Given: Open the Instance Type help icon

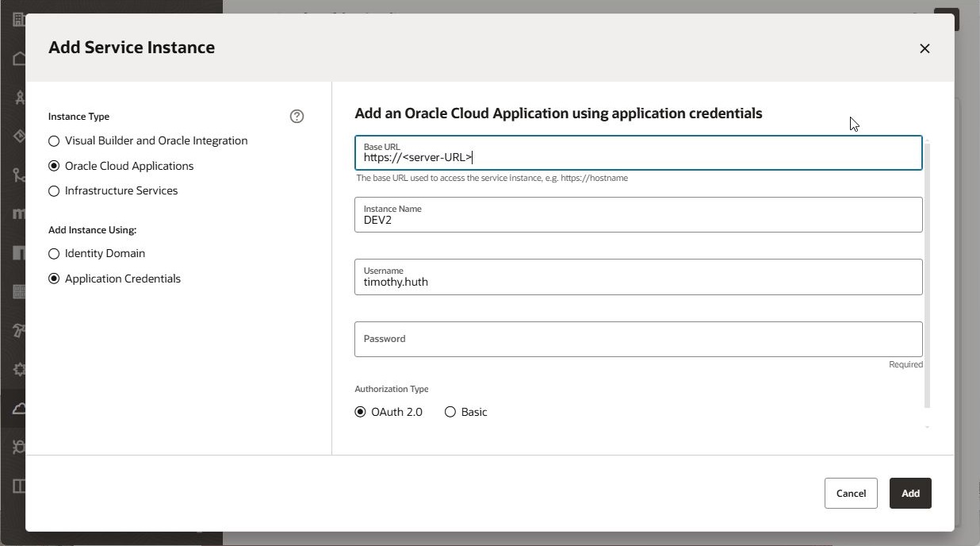Looking at the screenshot, I should click(297, 117).
